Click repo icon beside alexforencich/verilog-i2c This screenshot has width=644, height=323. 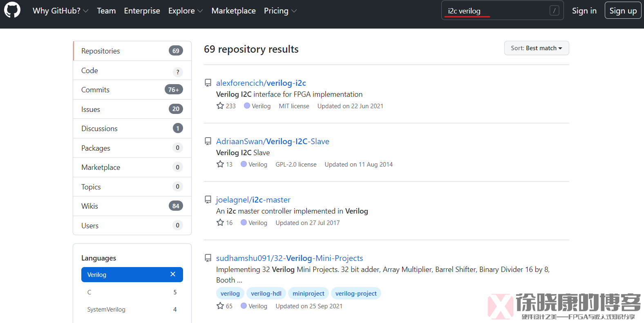tap(208, 83)
